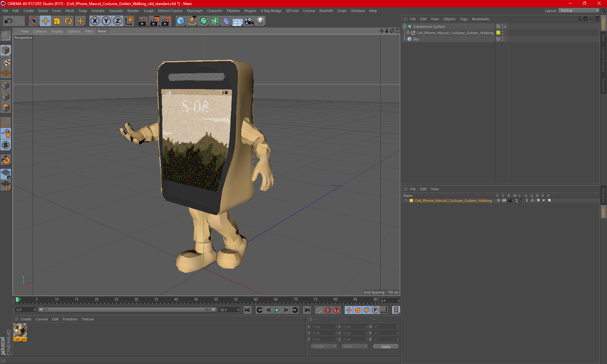Select the Sky object in Object Manager
607x364 pixels.
[x=416, y=39]
